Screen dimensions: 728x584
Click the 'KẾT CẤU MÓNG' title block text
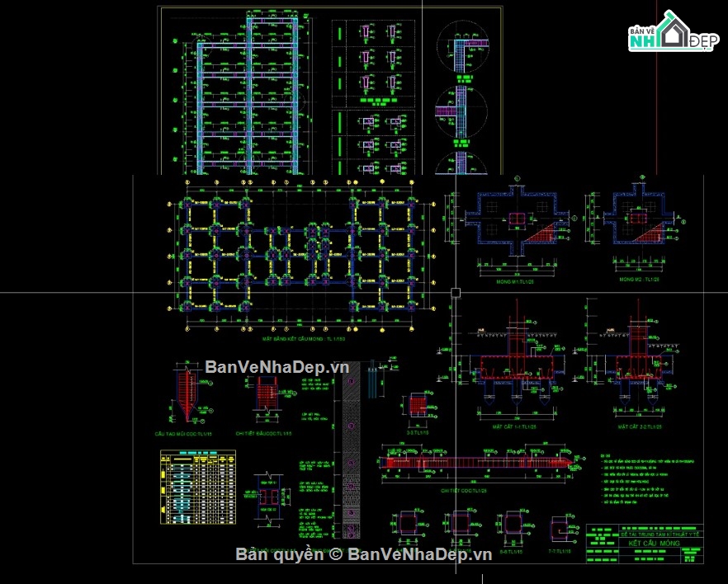[x=654, y=544]
